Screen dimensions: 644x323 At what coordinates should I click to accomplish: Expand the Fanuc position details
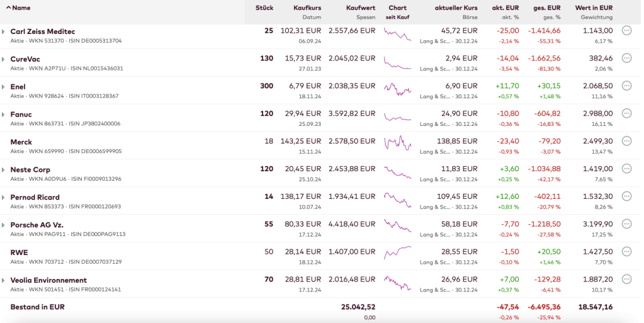tap(4, 115)
